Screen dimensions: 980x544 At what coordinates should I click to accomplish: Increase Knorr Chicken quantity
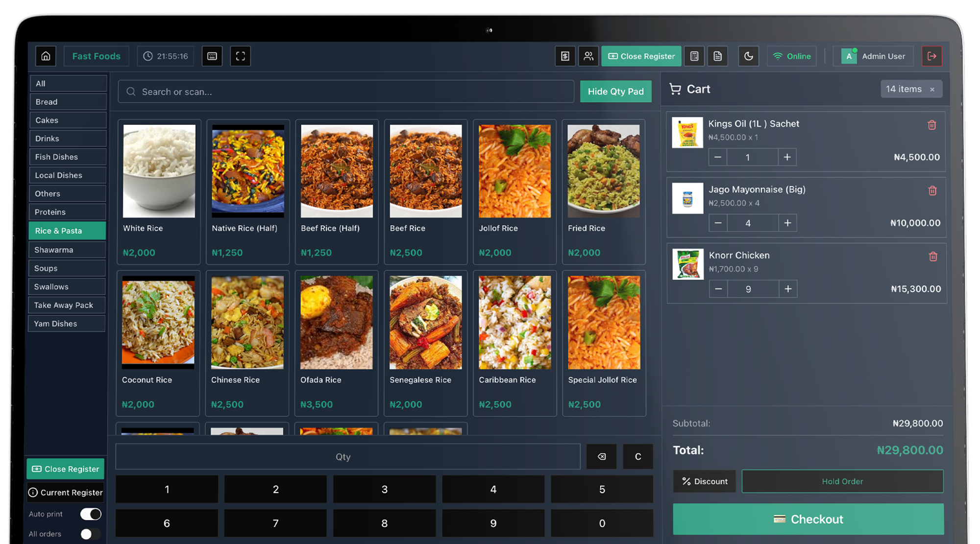pos(788,289)
